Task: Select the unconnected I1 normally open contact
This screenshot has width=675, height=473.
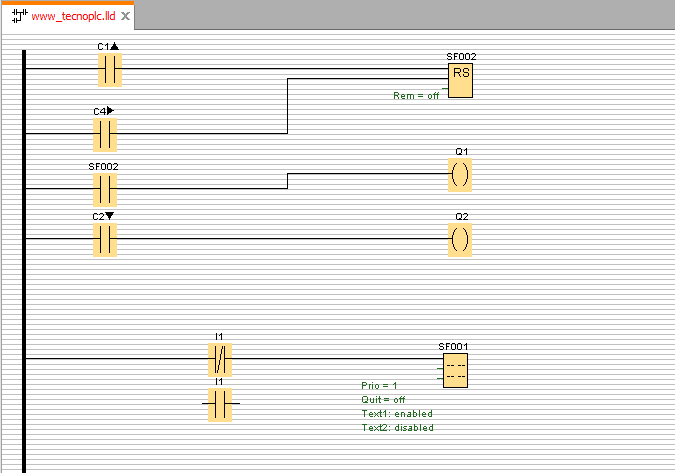Action: coord(220,405)
